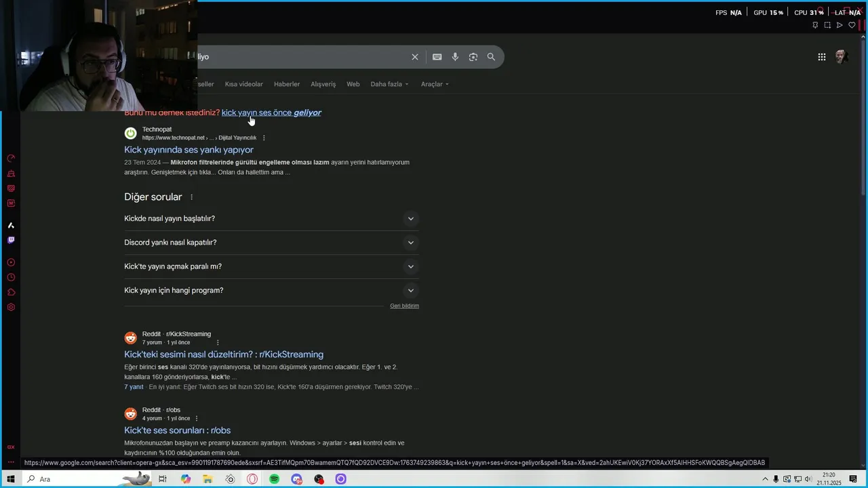Image resolution: width=868 pixels, height=488 pixels.
Task: Open Copilot from the taskbar
Action: coord(186,479)
